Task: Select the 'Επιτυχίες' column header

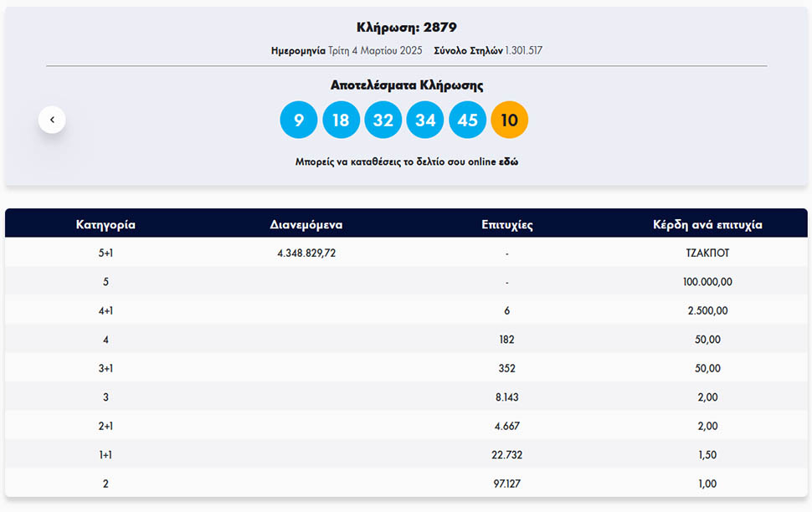Action: (x=507, y=224)
